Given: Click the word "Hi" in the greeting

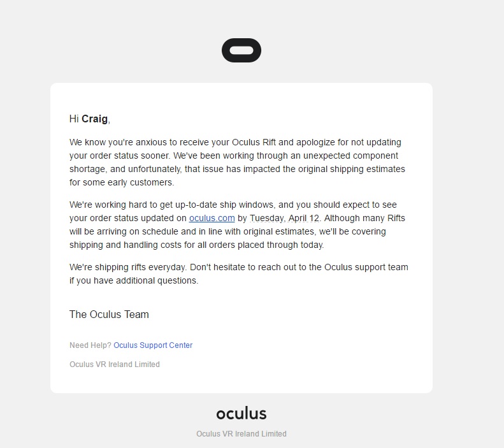Looking at the screenshot, I should [74, 119].
